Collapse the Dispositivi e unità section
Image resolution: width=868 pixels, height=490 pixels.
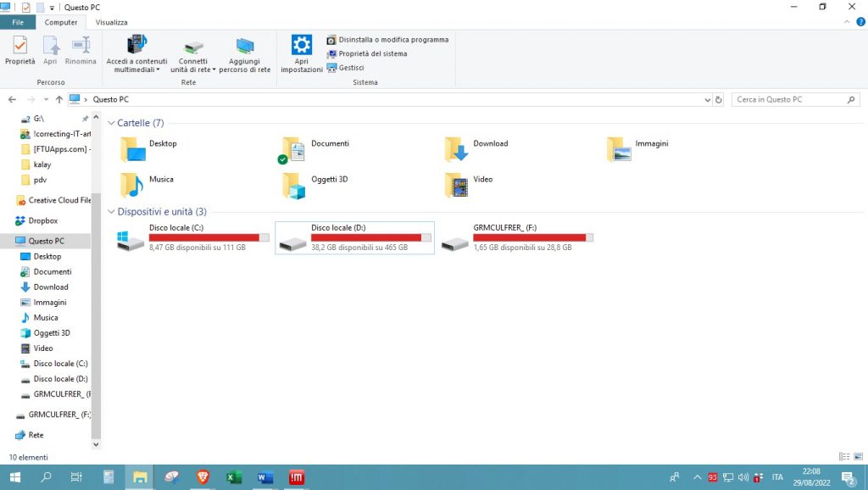coord(111,211)
